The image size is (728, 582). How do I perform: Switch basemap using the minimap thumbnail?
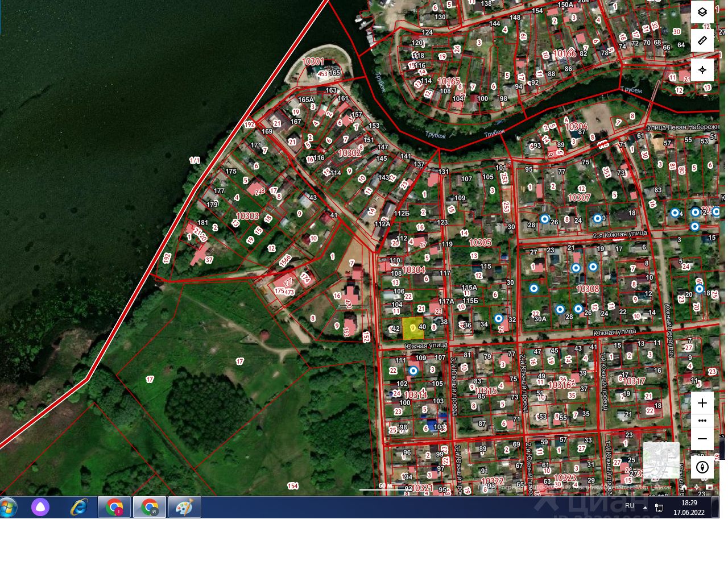click(661, 460)
